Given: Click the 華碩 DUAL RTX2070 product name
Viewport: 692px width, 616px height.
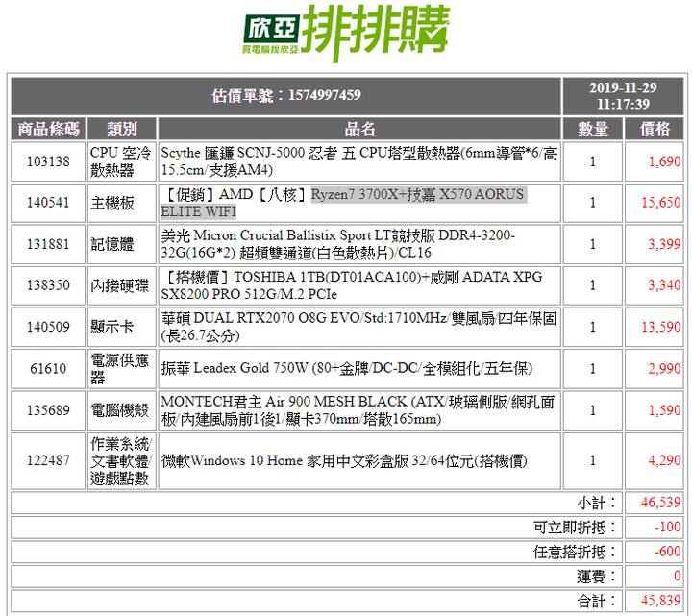Looking at the screenshot, I should click(x=358, y=327).
